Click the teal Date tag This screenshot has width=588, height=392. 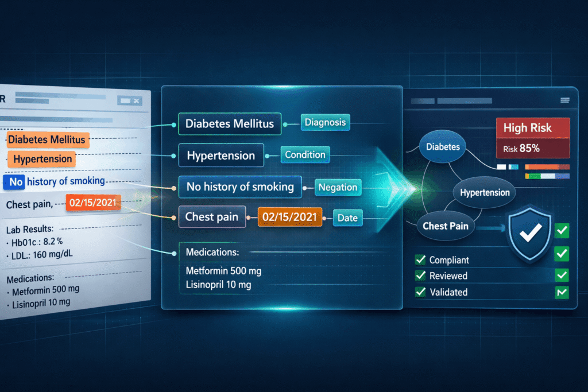347,218
